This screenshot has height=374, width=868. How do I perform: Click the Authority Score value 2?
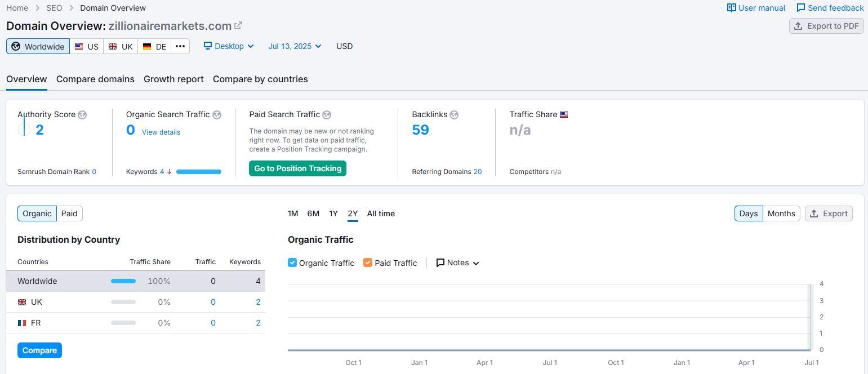click(x=39, y=130)
